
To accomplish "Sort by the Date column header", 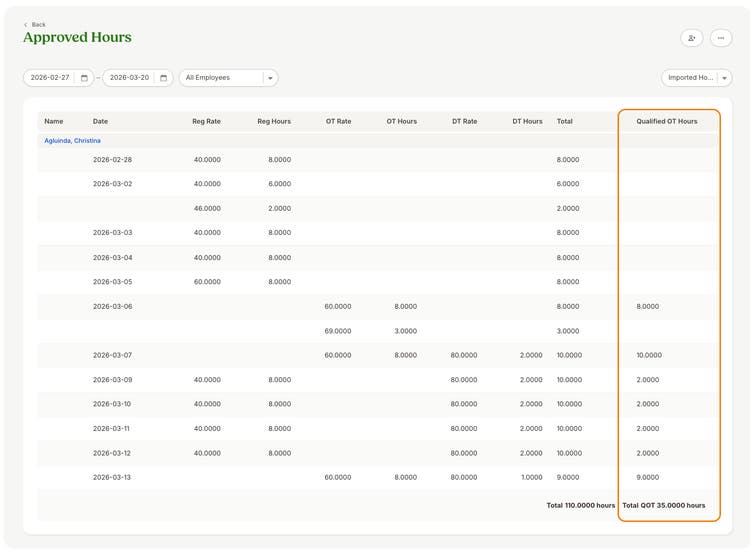I will pyautogui.click(x=100, y=122).
